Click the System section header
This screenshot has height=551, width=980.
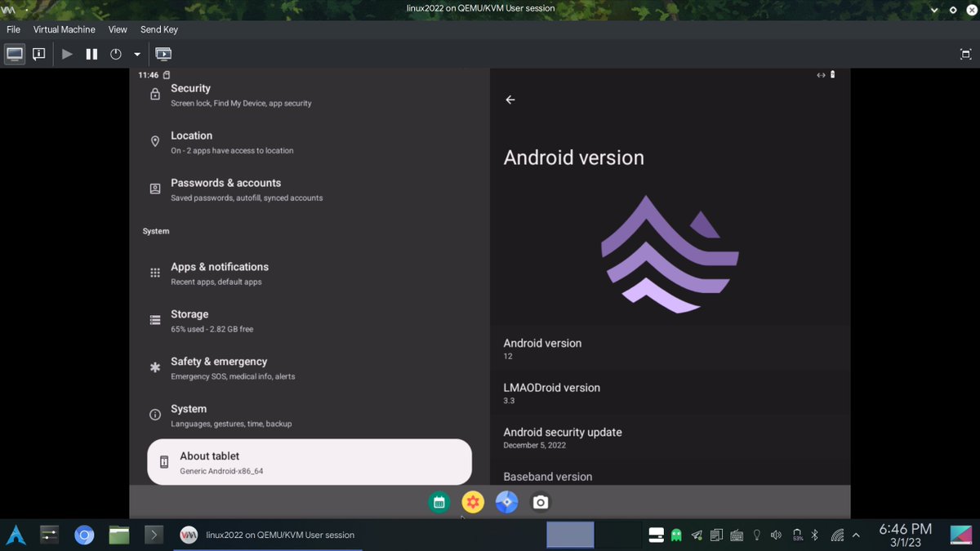click(x=156, y=231)
